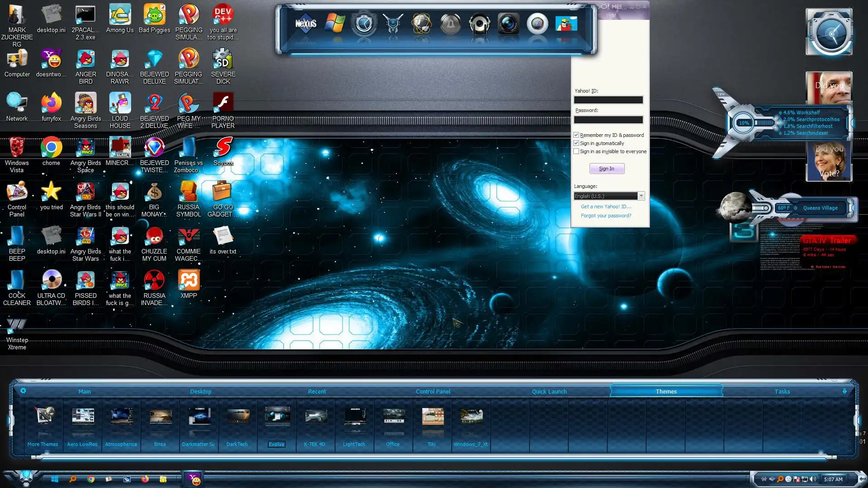
Task: Switch to the Control Panel shelf tab
Action: click(x=433, y=391)
